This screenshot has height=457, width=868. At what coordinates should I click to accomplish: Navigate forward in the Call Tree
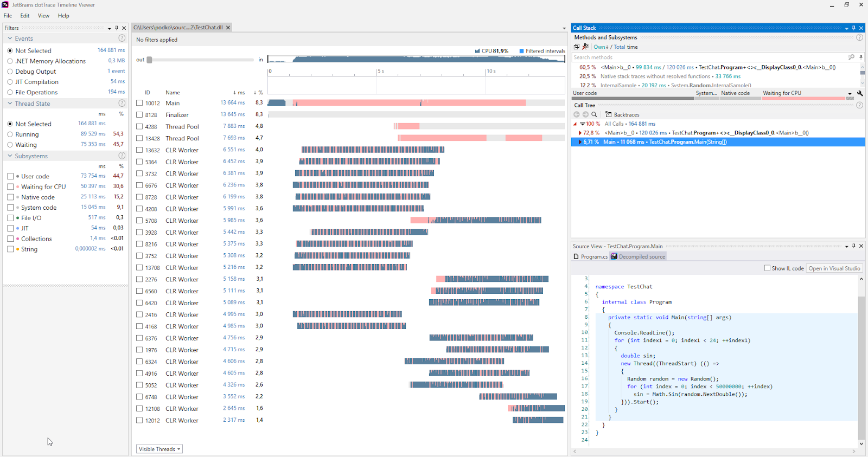[585, 114]
